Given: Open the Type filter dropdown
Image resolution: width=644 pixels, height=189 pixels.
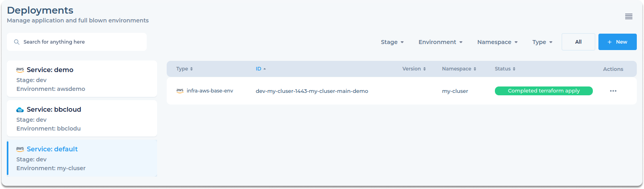Looking at the screenshot, I should (x=542, y=42).
